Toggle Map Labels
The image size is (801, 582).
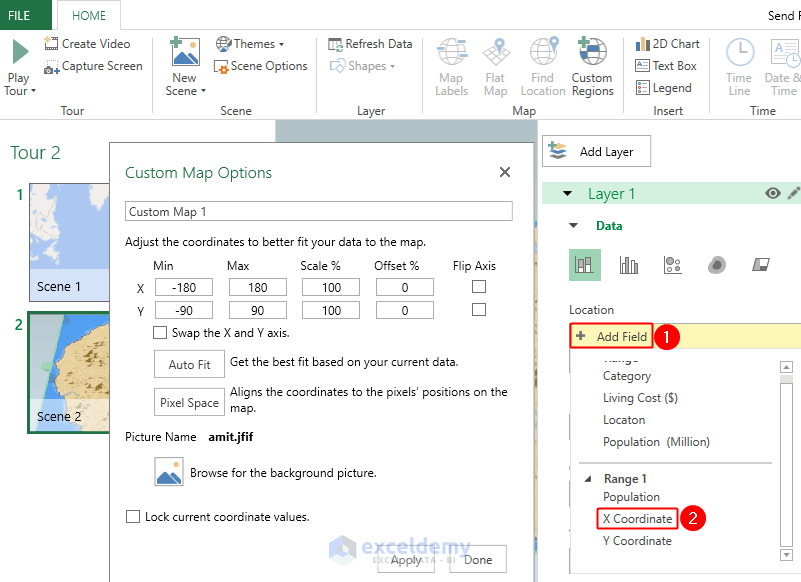pyautogui.click(x=452, y=67)
